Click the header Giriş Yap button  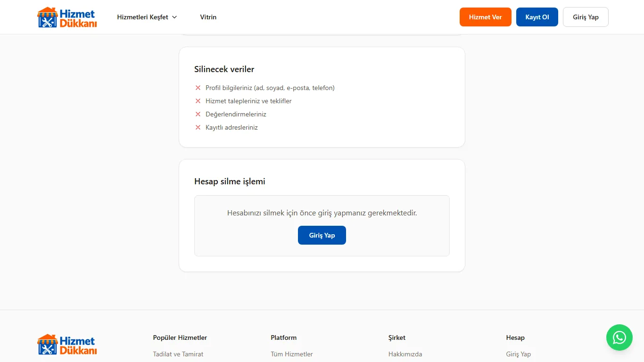pos(586,17)
